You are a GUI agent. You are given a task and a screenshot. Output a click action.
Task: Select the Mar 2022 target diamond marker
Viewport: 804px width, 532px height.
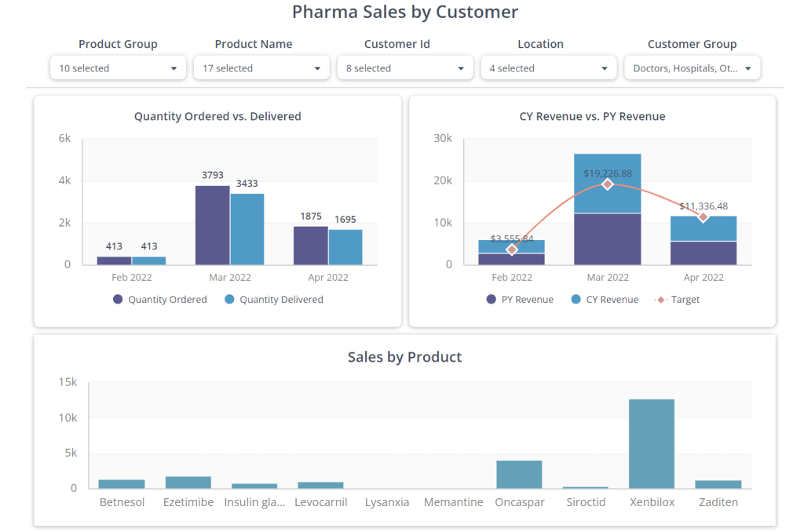[608, 184]
